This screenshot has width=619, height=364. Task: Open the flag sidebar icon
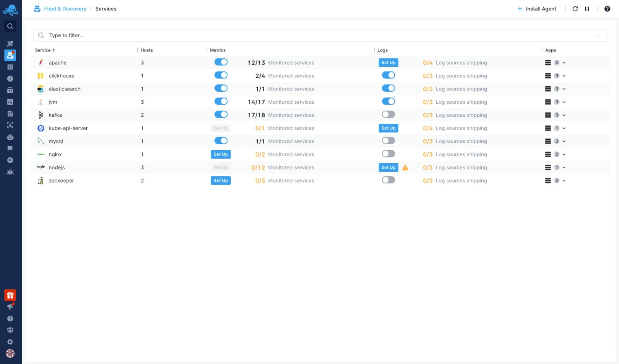point(10,148)
